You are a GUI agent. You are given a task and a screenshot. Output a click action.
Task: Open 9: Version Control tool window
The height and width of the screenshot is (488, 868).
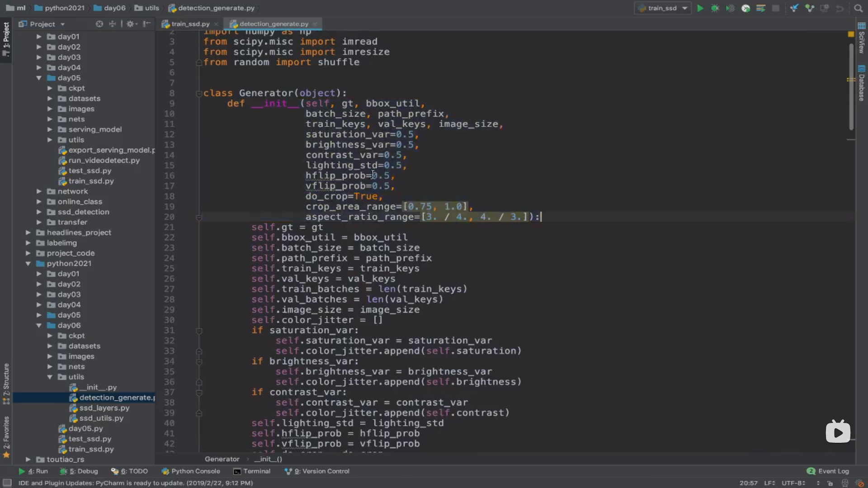click(x=317, y=471)
